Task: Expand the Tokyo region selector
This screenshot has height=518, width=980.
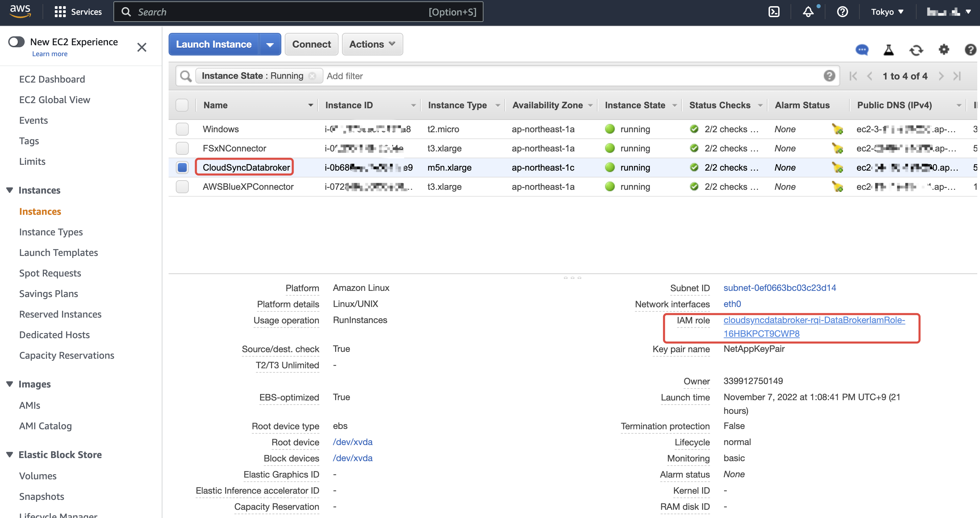Action: point(887,12)
